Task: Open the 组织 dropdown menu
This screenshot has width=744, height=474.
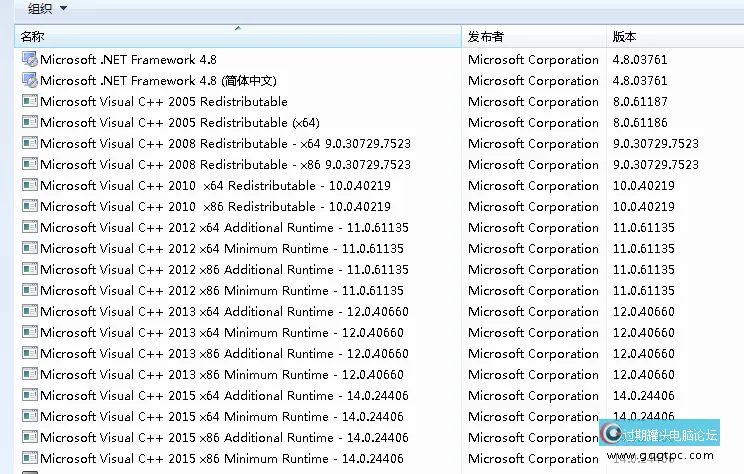Action: point(47,8)
